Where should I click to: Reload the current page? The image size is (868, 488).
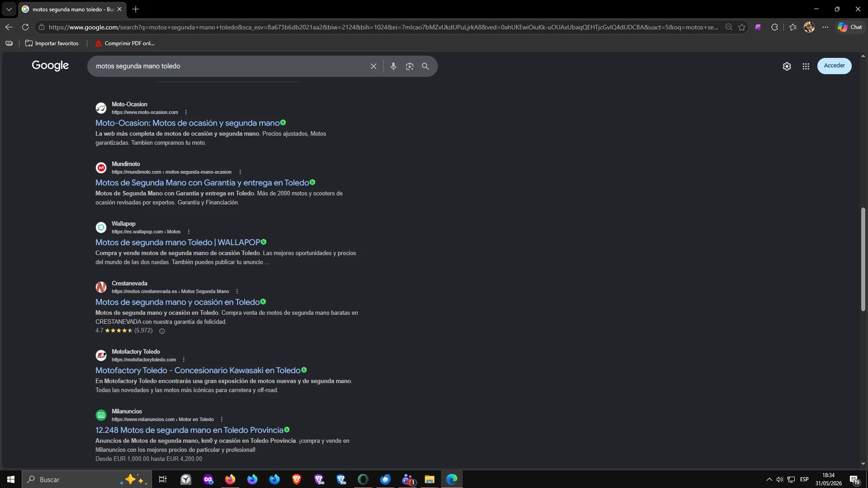(25, 27)
